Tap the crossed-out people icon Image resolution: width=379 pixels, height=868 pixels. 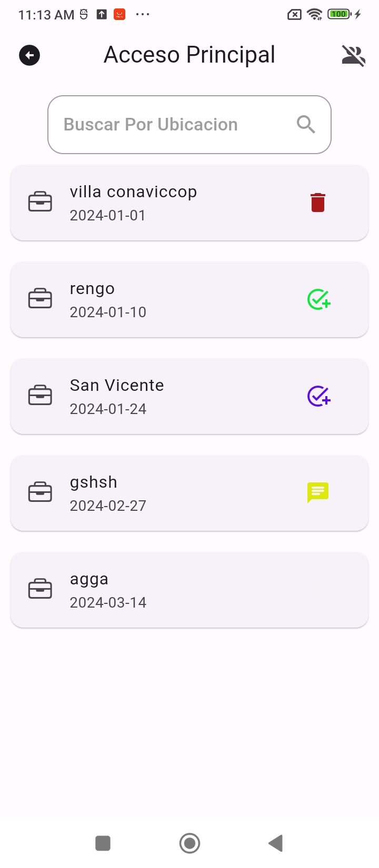[353, 55]
